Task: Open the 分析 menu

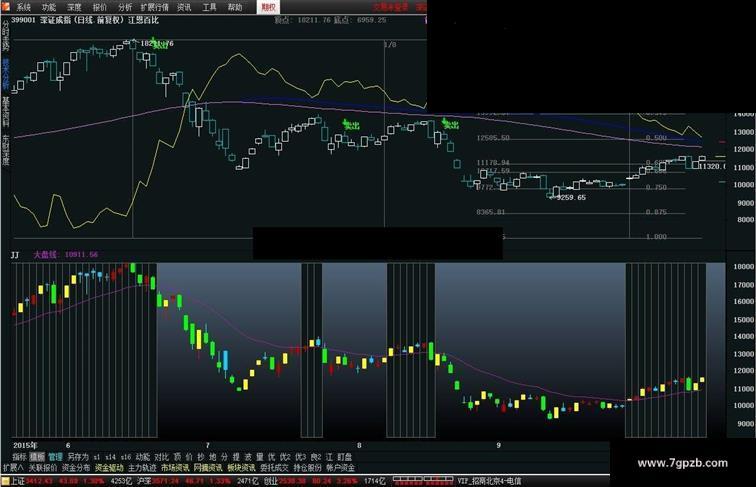Action: pos(125,7)
